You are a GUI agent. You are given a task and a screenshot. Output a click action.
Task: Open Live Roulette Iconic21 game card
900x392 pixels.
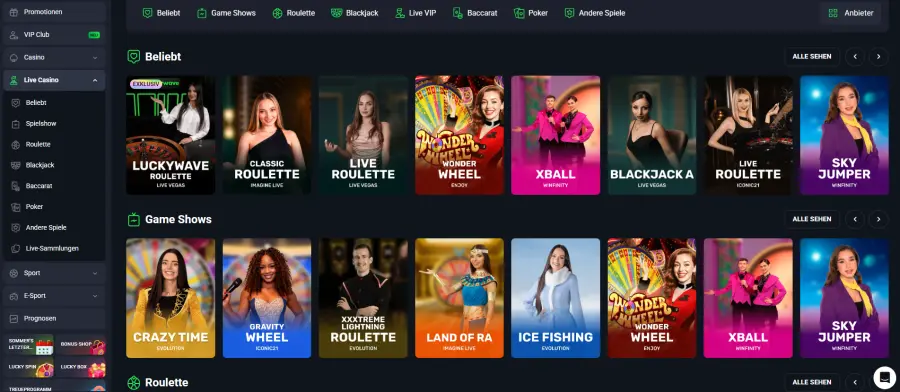pos(748,135)
